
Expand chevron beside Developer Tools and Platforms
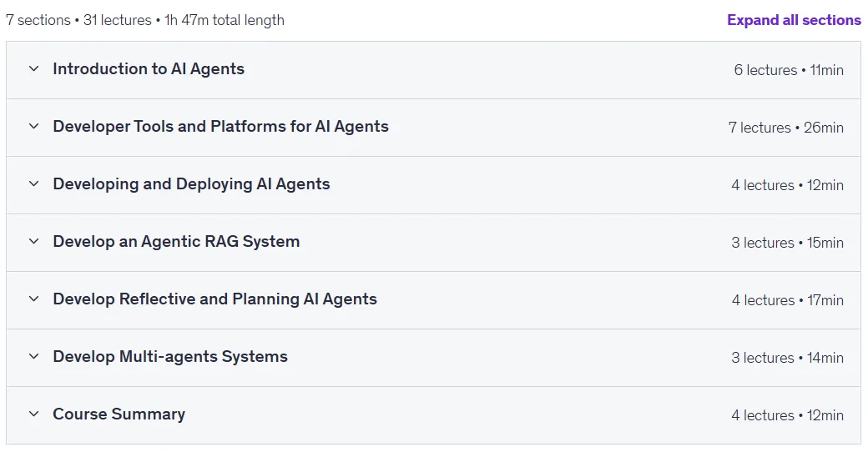(33, 126)
